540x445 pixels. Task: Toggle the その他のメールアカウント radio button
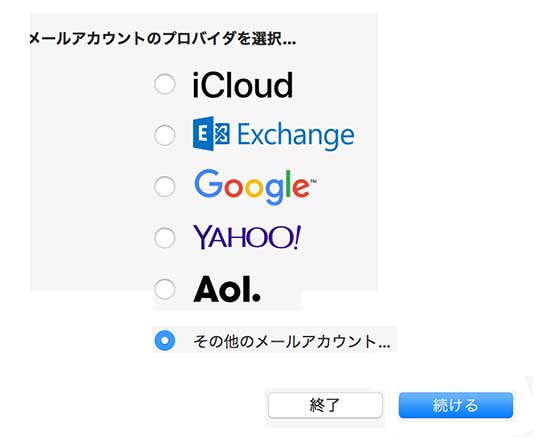(x=165, y=340)
